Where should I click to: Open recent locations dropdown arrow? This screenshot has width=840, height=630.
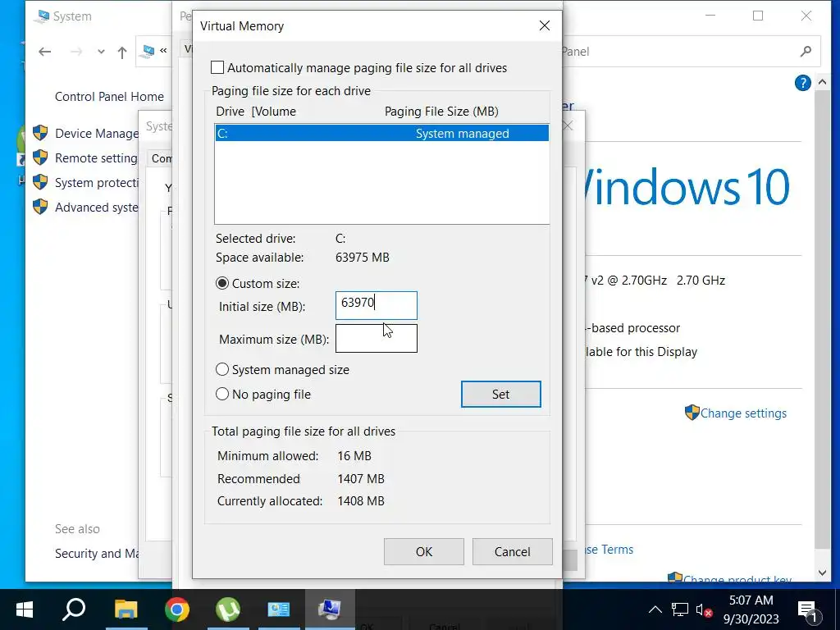point(101,52)
